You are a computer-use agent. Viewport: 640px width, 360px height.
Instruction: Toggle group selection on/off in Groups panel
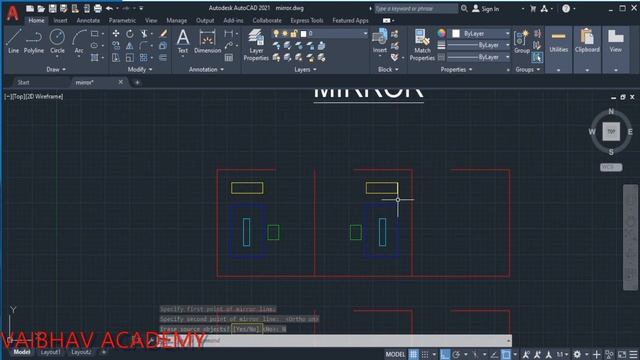[x=538, y=58]
